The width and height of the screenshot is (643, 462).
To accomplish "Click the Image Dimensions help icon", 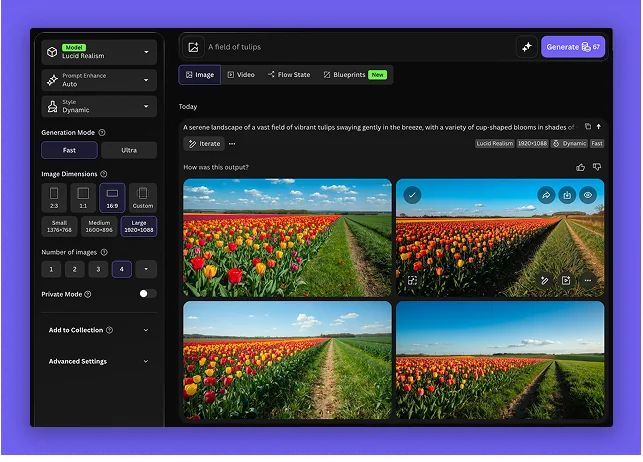I will [104, 174].
